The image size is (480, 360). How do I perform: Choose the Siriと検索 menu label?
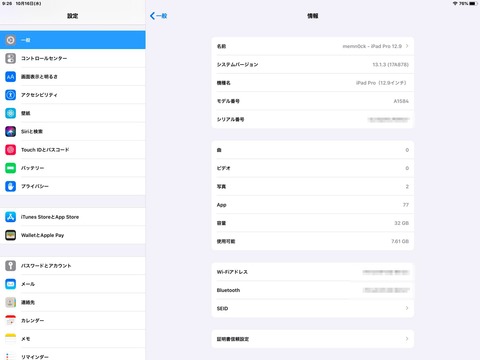pos(32,131)
